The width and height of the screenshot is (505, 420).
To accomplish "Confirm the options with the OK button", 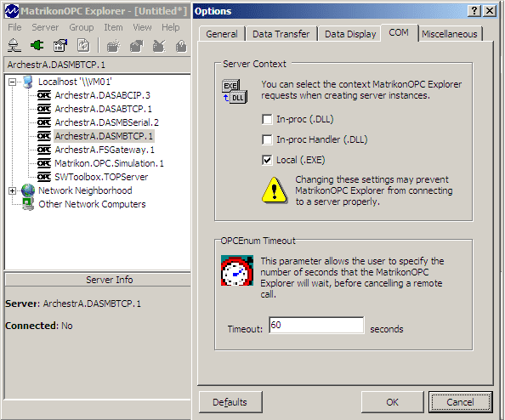I will [x=392, y=402].
